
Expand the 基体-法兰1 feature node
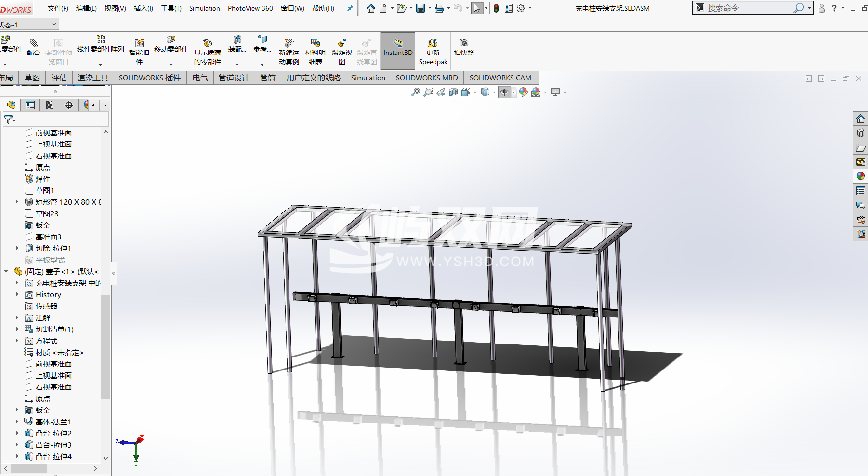pos(17,422)
